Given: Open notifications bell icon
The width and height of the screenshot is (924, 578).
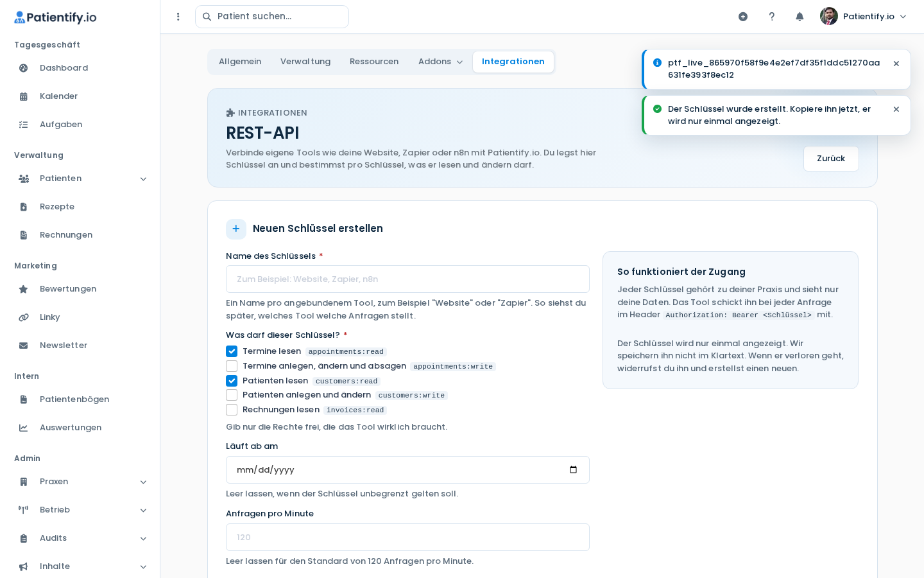Looking at the screenshot, I should tap(800, 17).
